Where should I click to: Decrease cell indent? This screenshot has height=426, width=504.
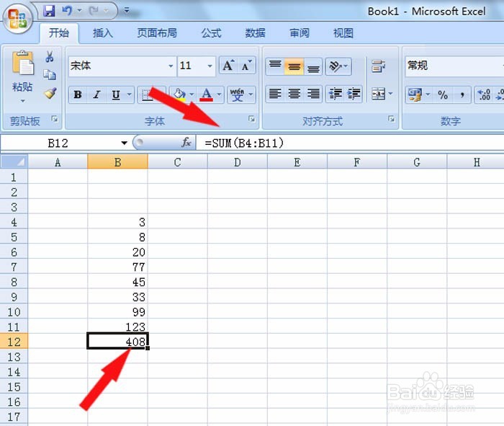click(x=335, y=94)
